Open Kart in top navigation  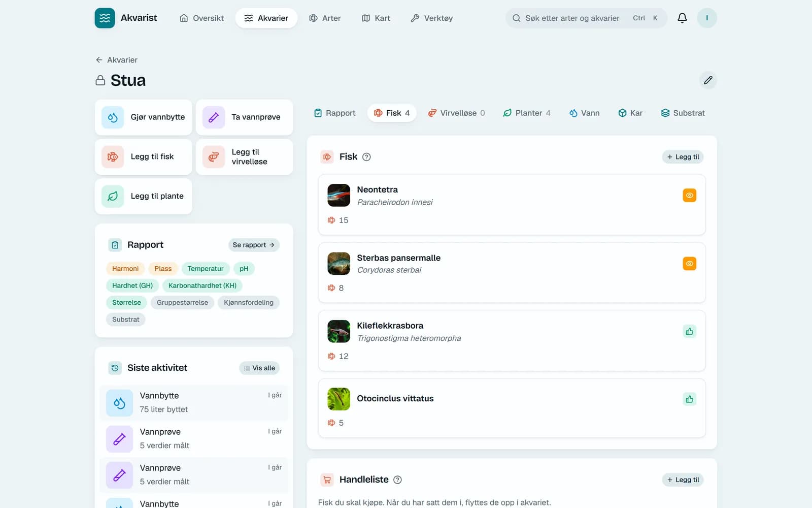coord(376,18)
